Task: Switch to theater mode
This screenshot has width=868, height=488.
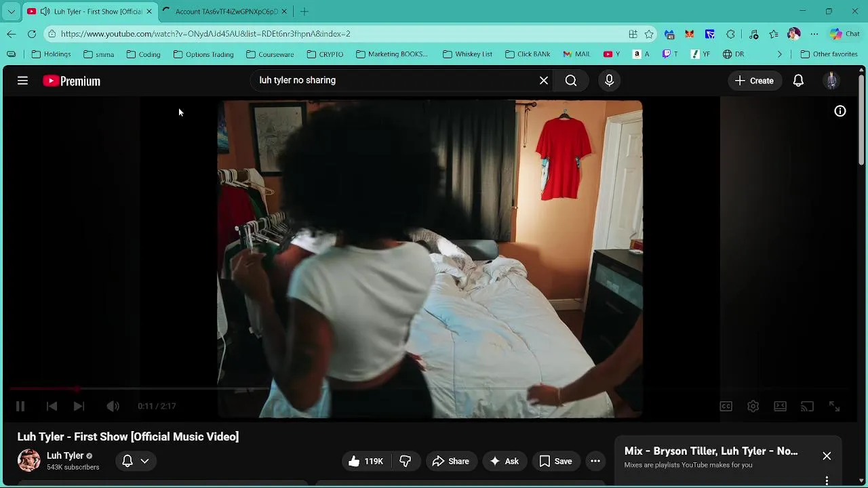Action: pos(780,406)
